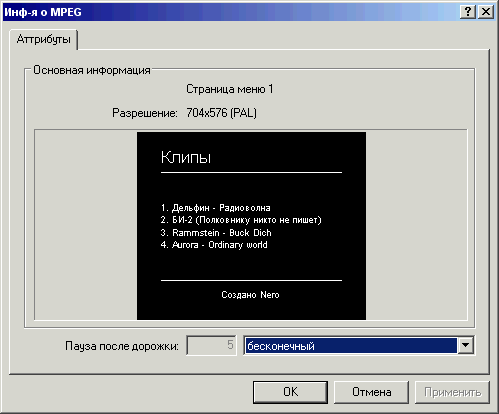
Task: Click the question mark help icon
Action: point(468,12)
